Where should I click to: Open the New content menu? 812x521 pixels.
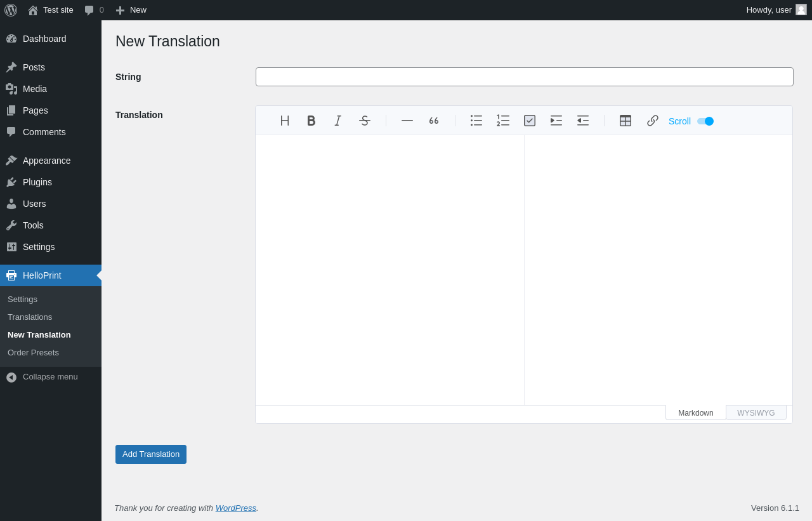click(131, 10)
